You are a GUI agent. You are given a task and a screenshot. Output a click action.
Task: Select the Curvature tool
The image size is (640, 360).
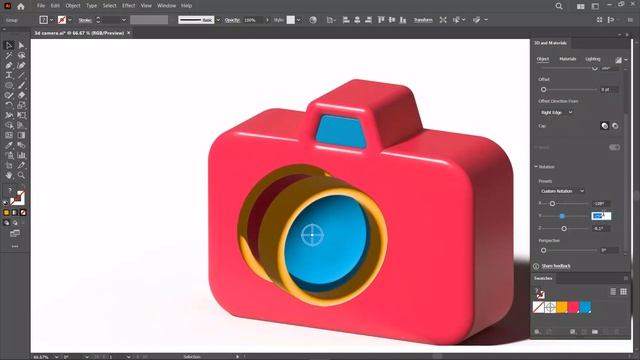point(21,65)
